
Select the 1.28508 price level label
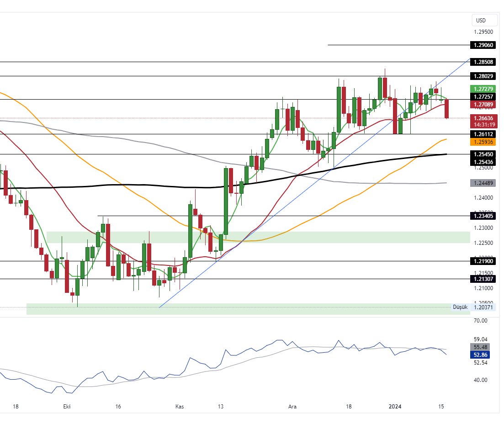click(483, 62)
